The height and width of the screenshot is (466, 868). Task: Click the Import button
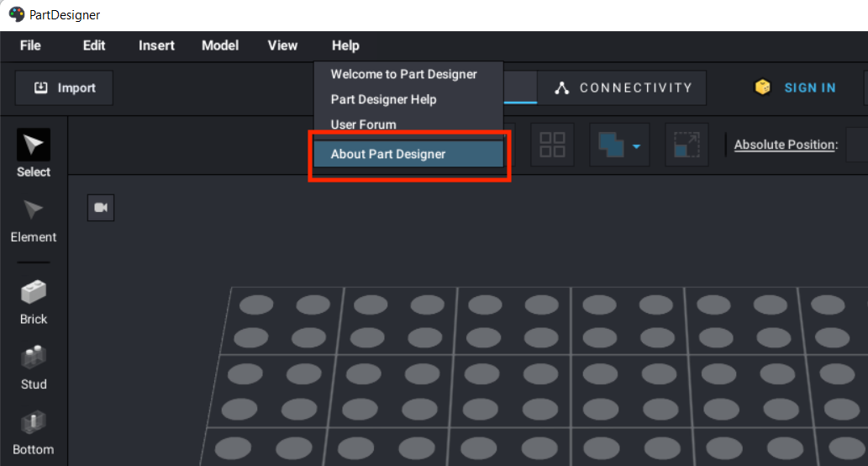(x=64, y=87)
